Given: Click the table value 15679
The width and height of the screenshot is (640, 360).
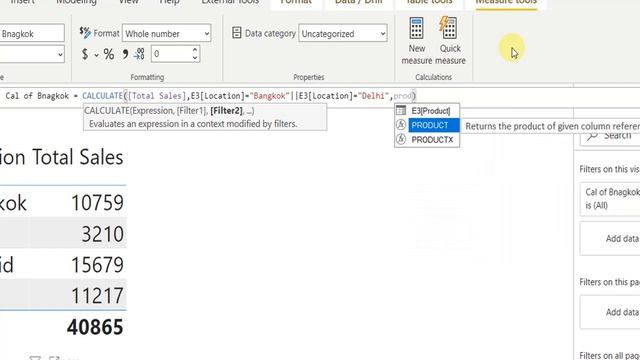Looking at the screenshot, I should click(x=97, y=265).
